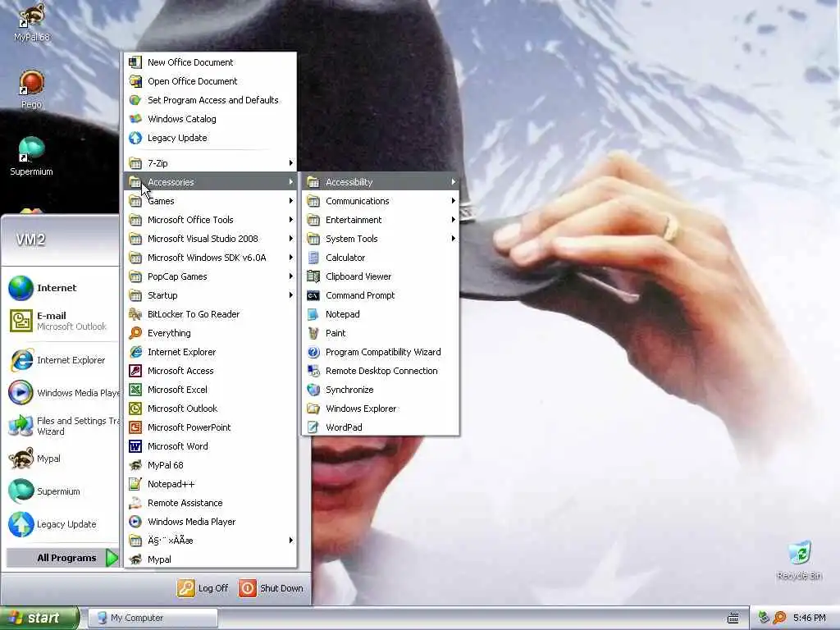Open Everything search tool icon

coord(135,333)
